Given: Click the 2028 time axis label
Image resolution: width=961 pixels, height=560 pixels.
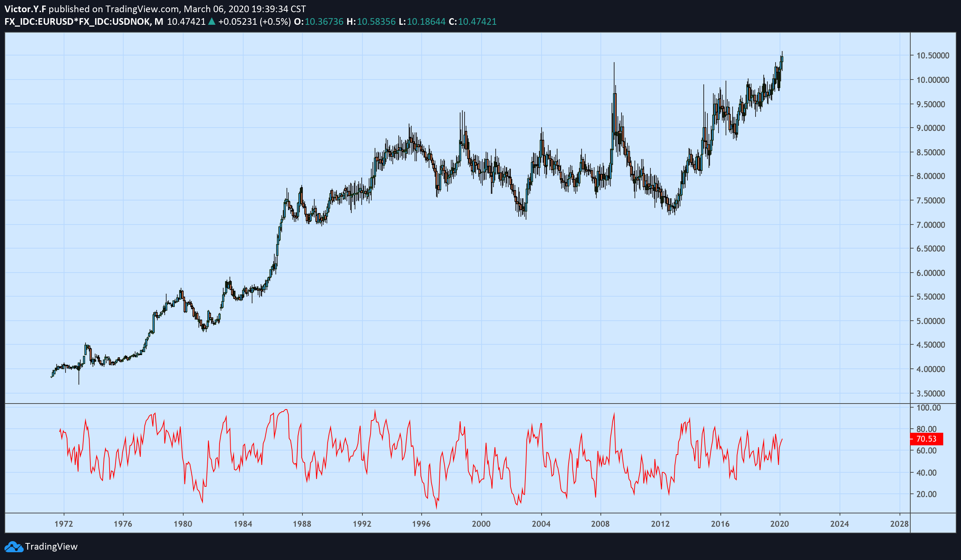Looking at the screenshot, I should [x=900, y=524].
